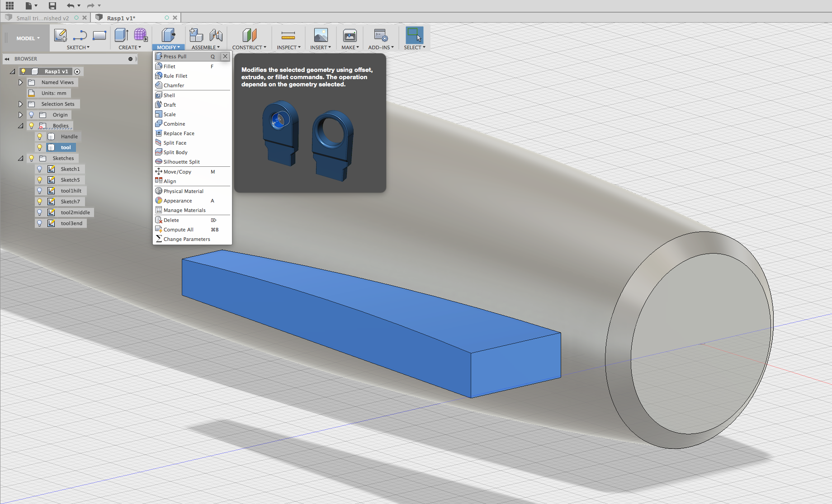Select the Press Pull tool
The width and height of the screenshot is (832, 504).
point(175,56)
